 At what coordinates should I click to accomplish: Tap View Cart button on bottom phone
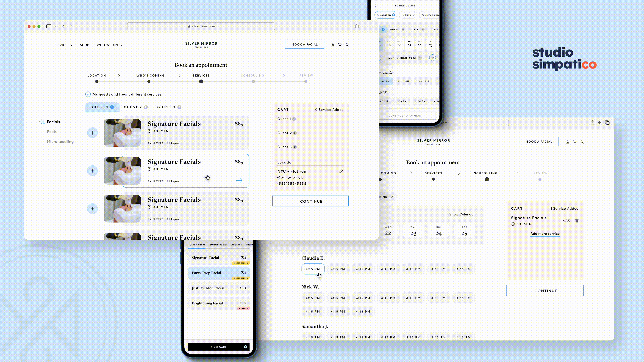point(219,347)
